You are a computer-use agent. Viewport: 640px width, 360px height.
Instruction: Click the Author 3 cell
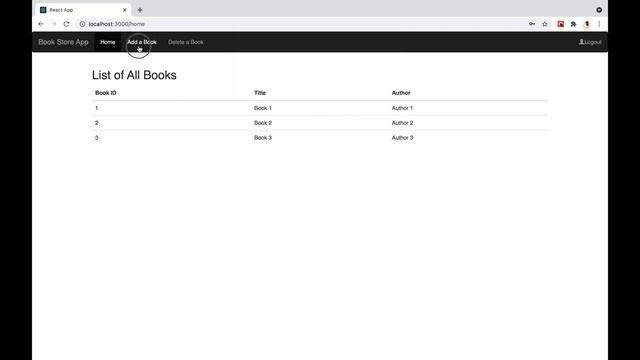click(x=402, y=138)
